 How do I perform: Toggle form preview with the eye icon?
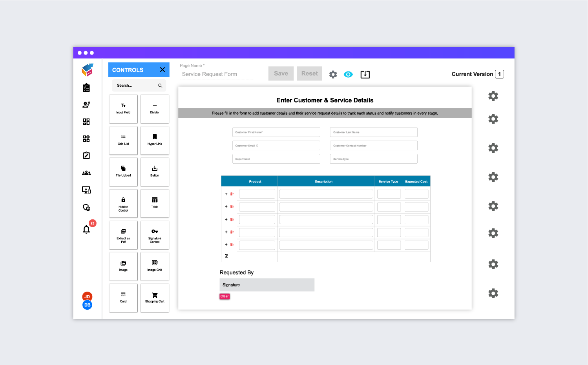(348, 74)
